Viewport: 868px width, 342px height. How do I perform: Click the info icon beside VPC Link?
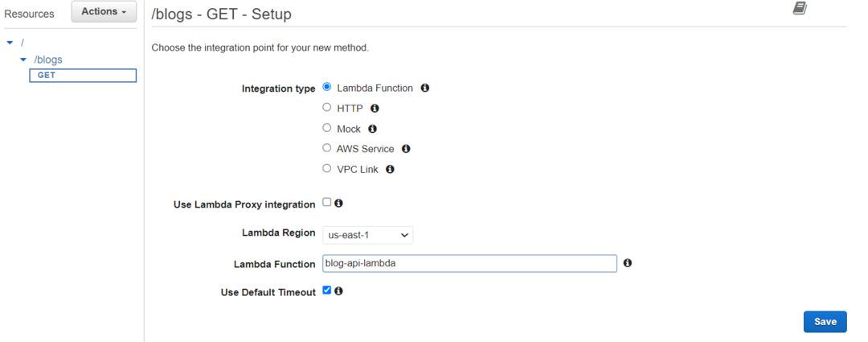click(390, 169)
